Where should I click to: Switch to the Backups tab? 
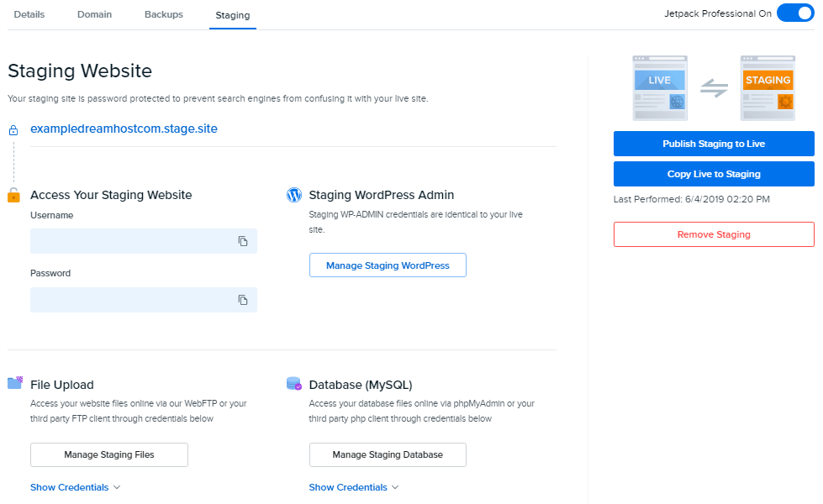click(164, 14)
